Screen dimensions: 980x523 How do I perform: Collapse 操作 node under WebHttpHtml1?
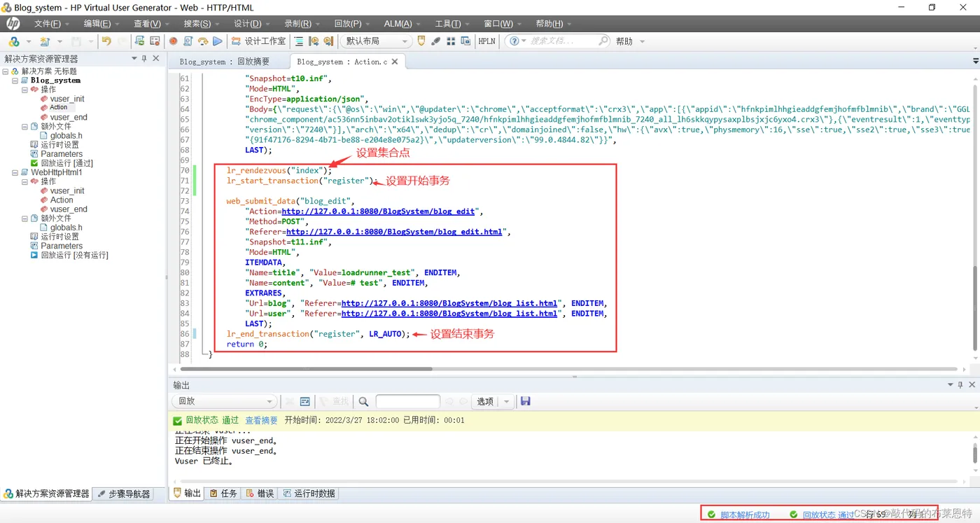tap(24, 181)
